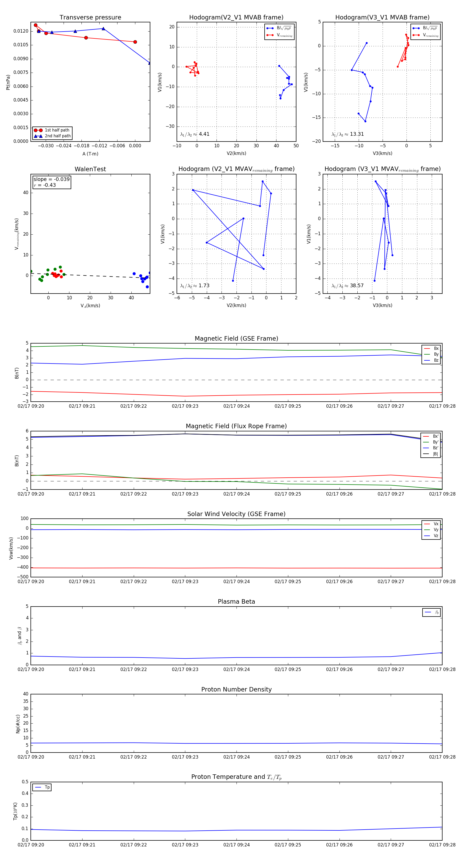Image resolution: width=473 pixels, height=868 pixels.
Task: Click the 'Hodogram (V2_V1 MVAVremaining frame)' title
Action: point(236,169)
